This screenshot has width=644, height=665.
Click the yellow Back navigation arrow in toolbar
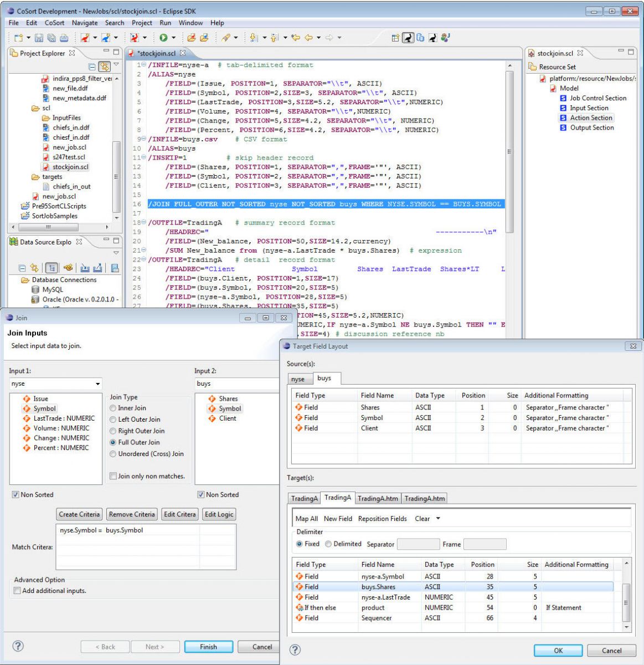point(308,38)
